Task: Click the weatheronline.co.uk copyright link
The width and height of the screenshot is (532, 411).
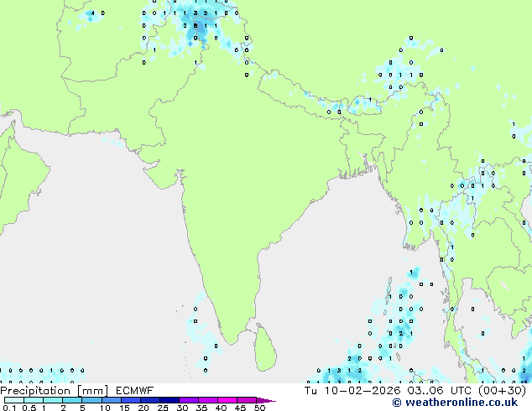Action: tap(455, 403)
